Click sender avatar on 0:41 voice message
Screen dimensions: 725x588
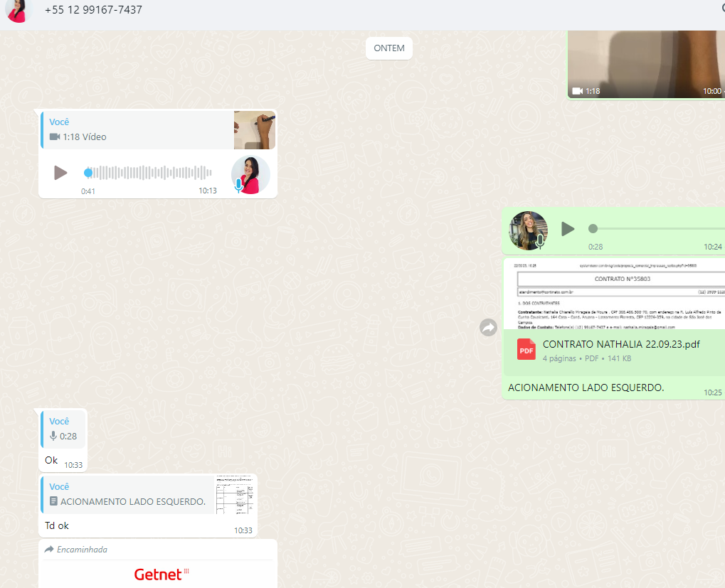(x=250, y=175)
